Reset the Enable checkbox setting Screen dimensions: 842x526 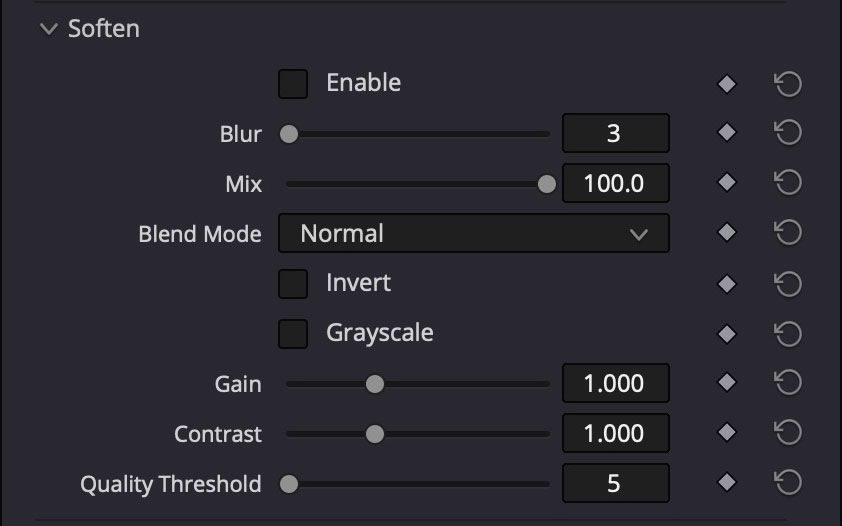(788, 84)
